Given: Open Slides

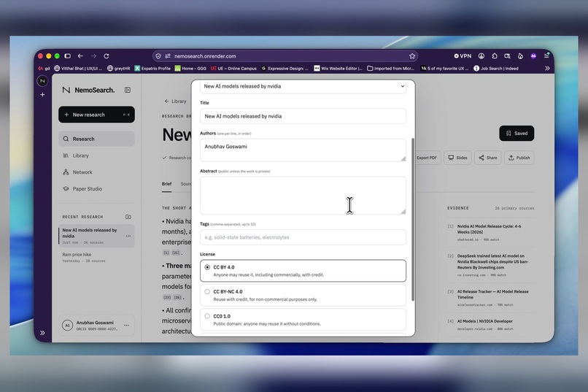Looking at the screenshot, I should coord(457,158).
